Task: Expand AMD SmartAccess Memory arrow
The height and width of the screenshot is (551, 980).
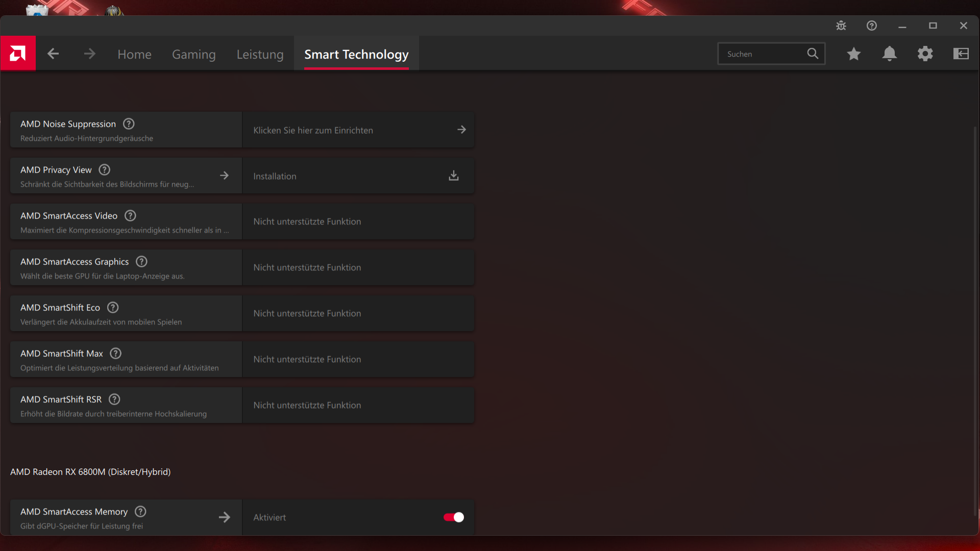Action: tap(224, 517)
